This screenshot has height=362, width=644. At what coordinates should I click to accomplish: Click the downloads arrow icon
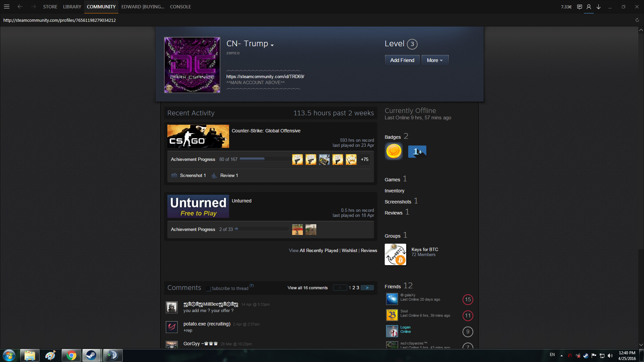click(598, 7)
